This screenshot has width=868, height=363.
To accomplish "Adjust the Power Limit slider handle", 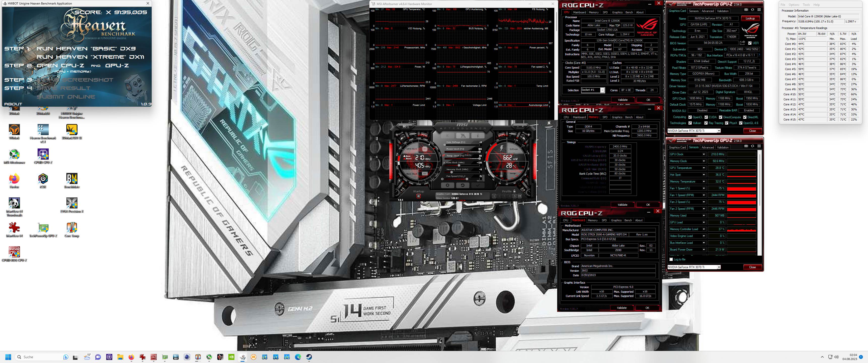I will pyautogui.click(x=479, y=152).
